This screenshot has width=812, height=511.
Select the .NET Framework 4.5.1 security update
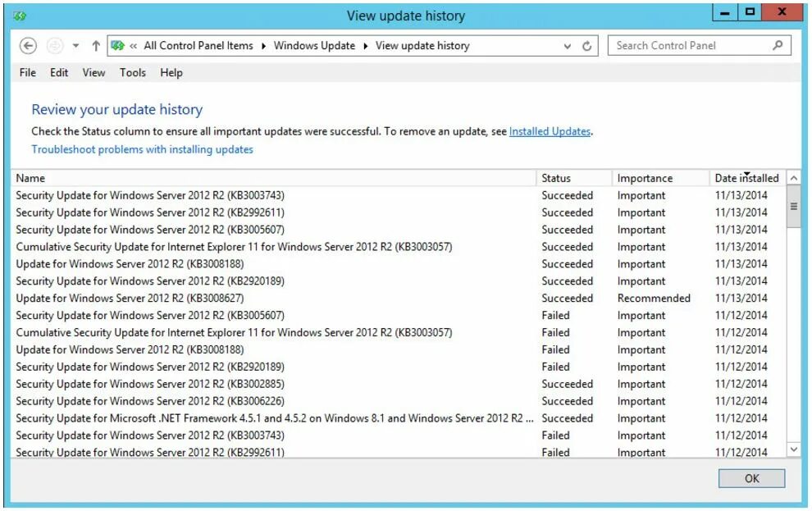[x=398, y=417]
